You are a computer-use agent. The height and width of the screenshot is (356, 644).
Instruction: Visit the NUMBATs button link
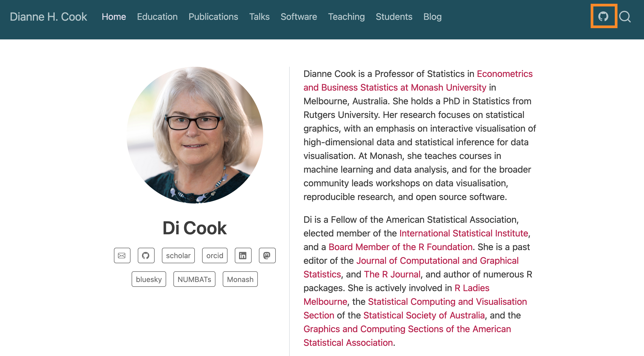[x=194, y=279]
